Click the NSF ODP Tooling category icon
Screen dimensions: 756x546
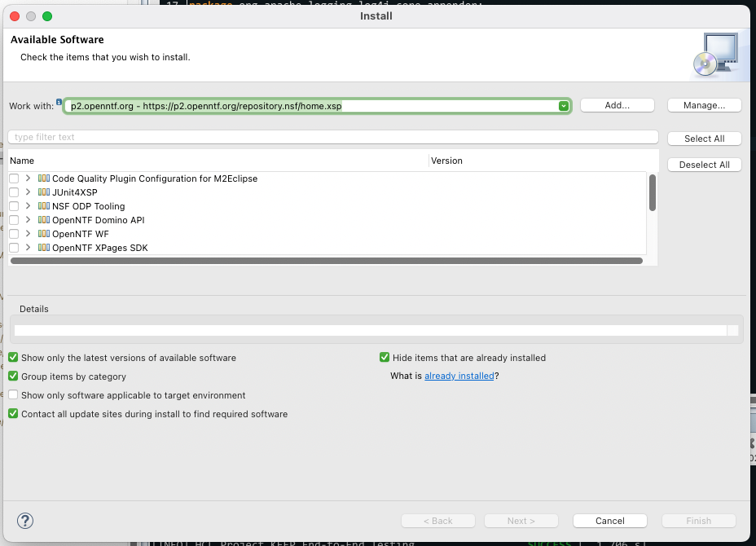click(44, 206)
